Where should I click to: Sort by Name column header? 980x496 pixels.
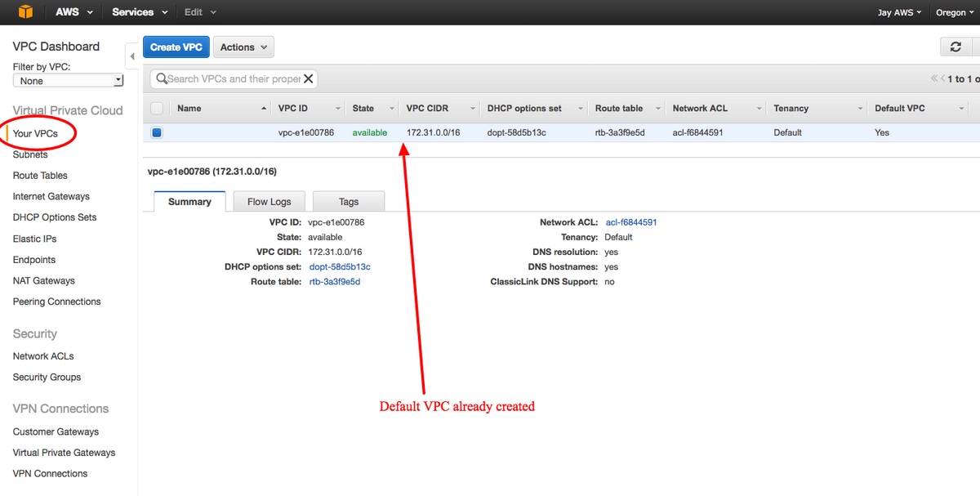coord(189,108)
